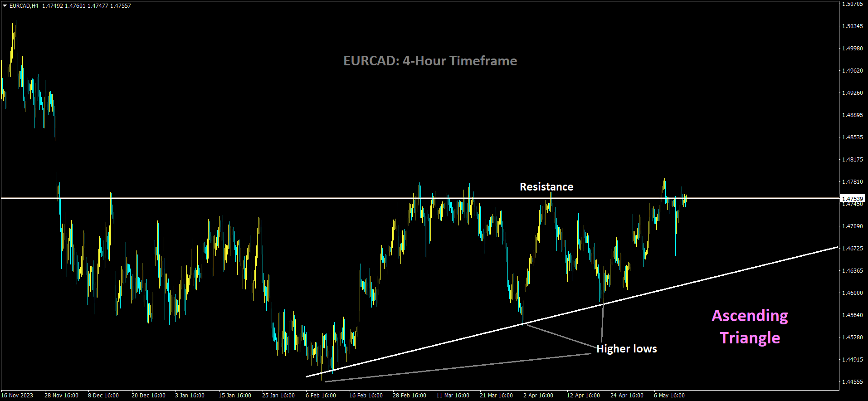Click the 1.44555 price scale value

pyautogui.click(x=853, y=381)
